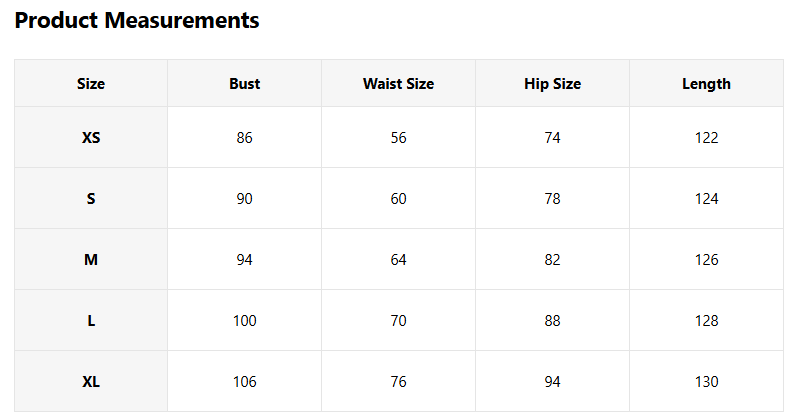
Task: Select the L waist value 70
Action: pos(398,321)
